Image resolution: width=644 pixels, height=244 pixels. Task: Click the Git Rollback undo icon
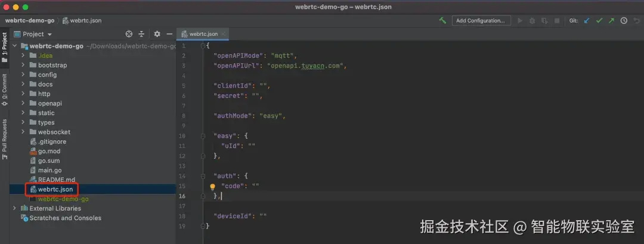637,20
